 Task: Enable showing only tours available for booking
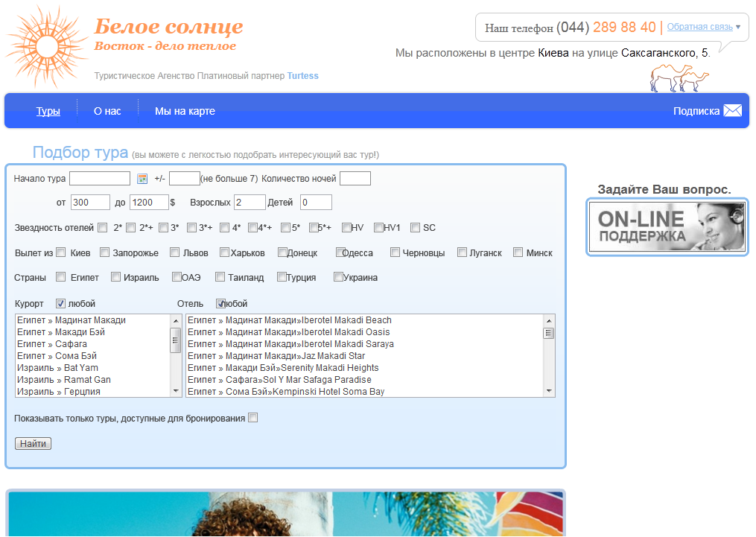(253, 418)
